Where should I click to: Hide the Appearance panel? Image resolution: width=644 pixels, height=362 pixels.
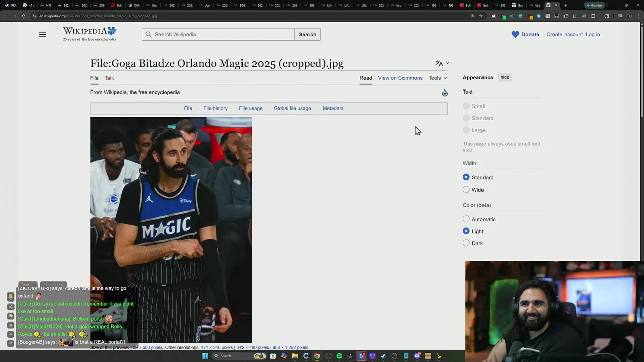coord(505,77)
